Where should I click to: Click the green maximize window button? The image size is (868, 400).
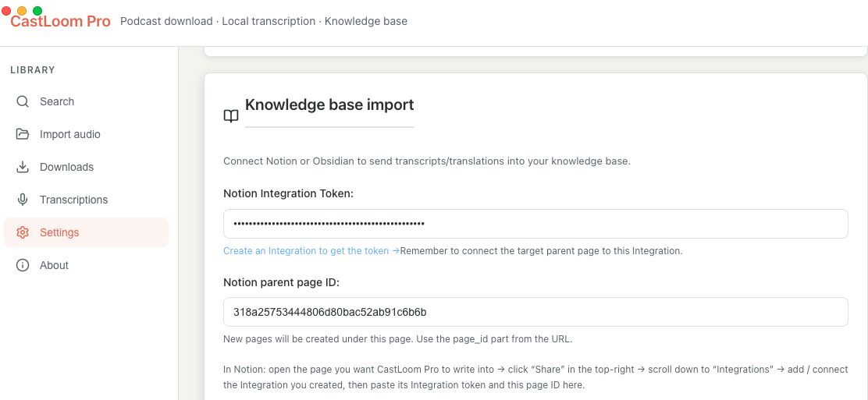click(37, 11)
